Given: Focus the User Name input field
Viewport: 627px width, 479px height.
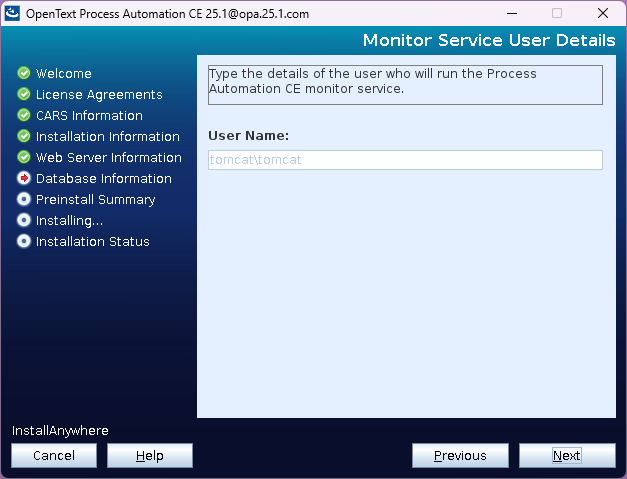Looking at the screenshot, I should [x=405, y=160].
